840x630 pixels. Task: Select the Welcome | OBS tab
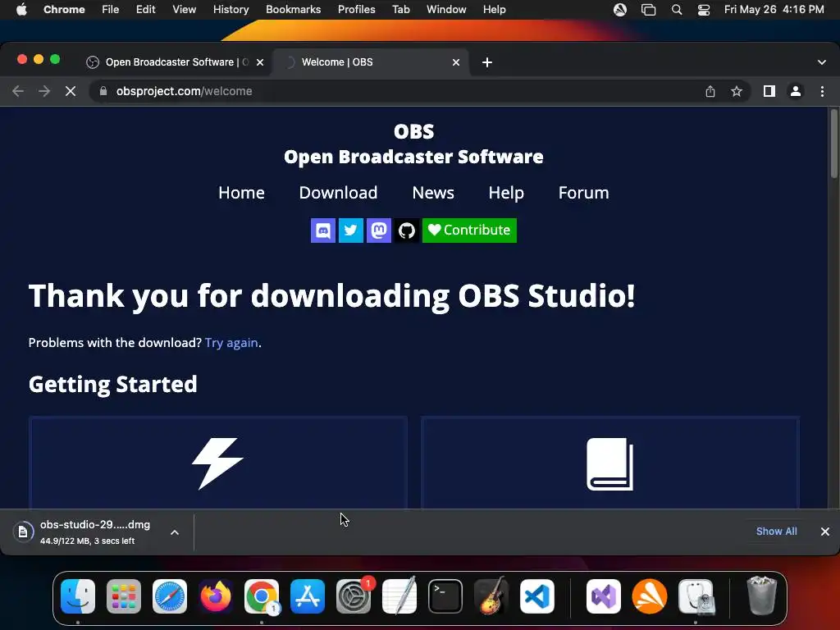[371, 62]
